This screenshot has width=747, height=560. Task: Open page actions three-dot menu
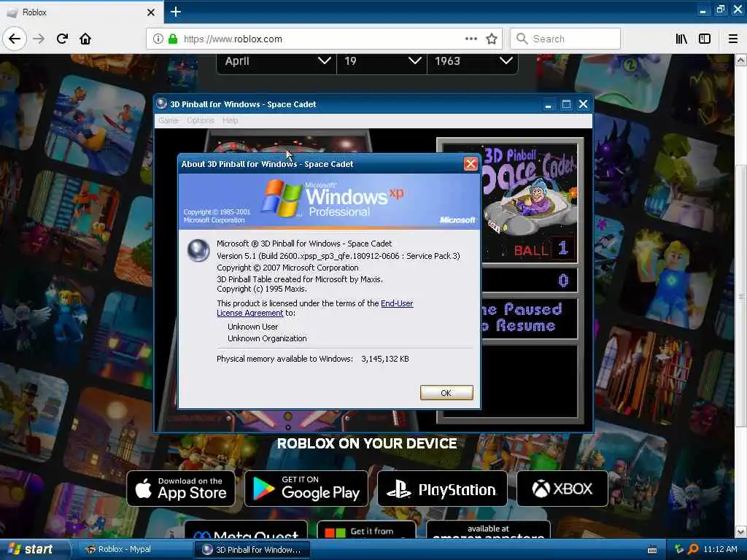[471, 39]
